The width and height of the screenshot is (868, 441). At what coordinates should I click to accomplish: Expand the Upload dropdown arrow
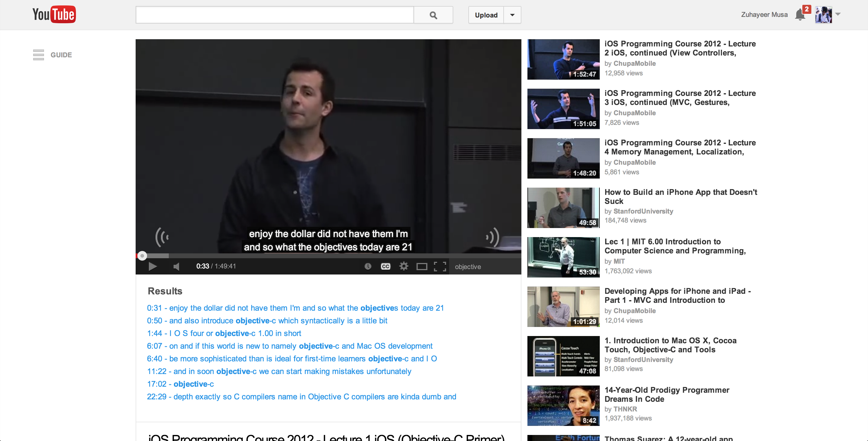pyautogui.click(x=512, y=15)
